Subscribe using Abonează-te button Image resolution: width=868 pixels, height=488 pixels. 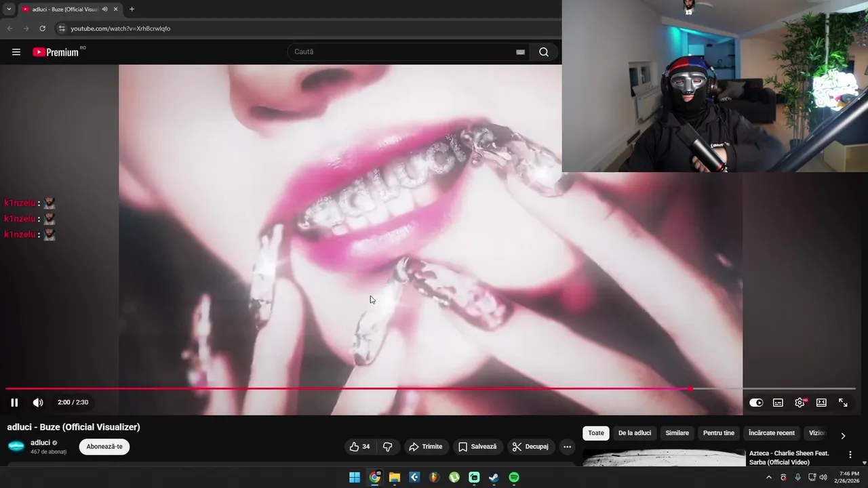click(104, 447)
